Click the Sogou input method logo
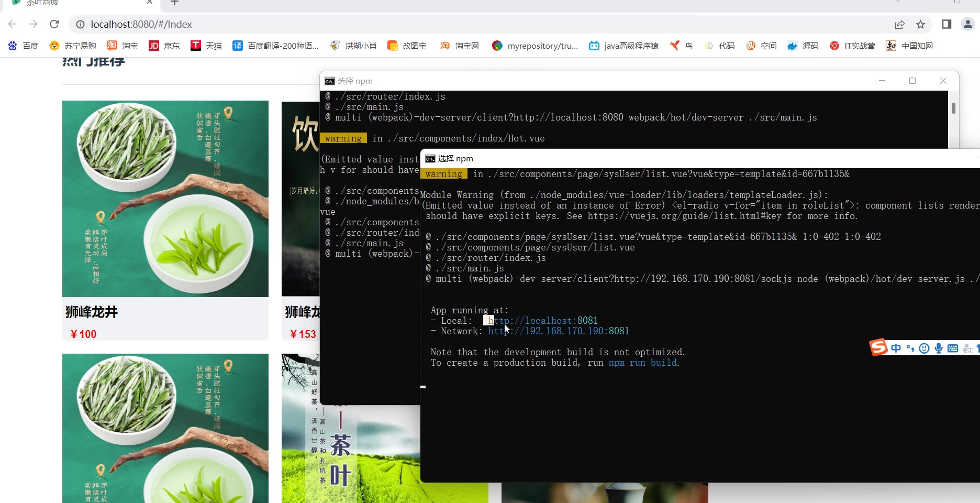The height and width of the screenshot is (503, 980). click(x=878, y=347)
